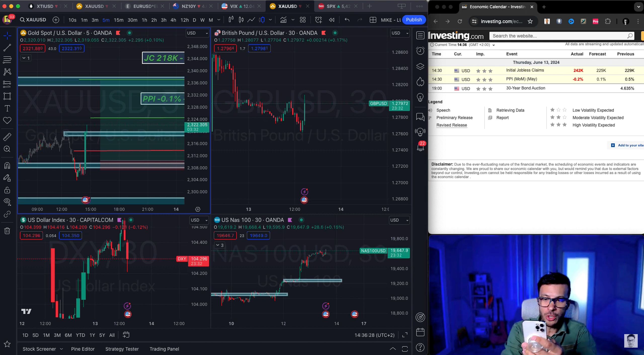This screenshot has height=355, width=644.
Task: Select the YTD date range
Action: click(80, 335)
